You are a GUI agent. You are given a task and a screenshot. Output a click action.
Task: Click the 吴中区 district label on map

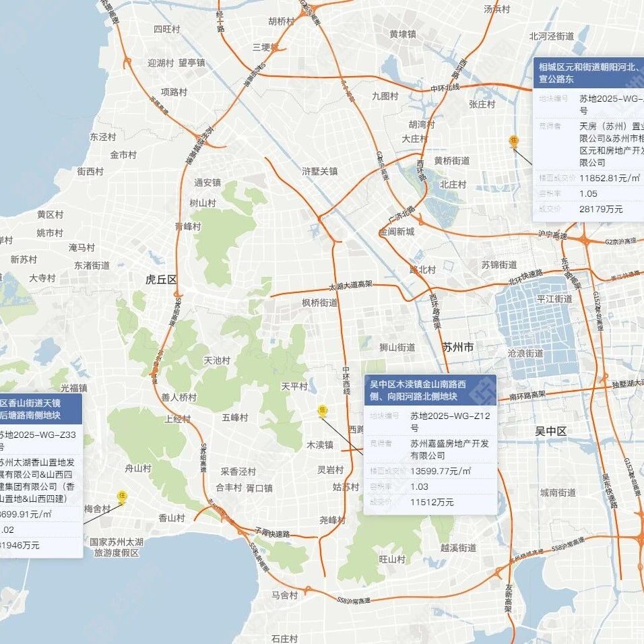(x=551, y=431)
